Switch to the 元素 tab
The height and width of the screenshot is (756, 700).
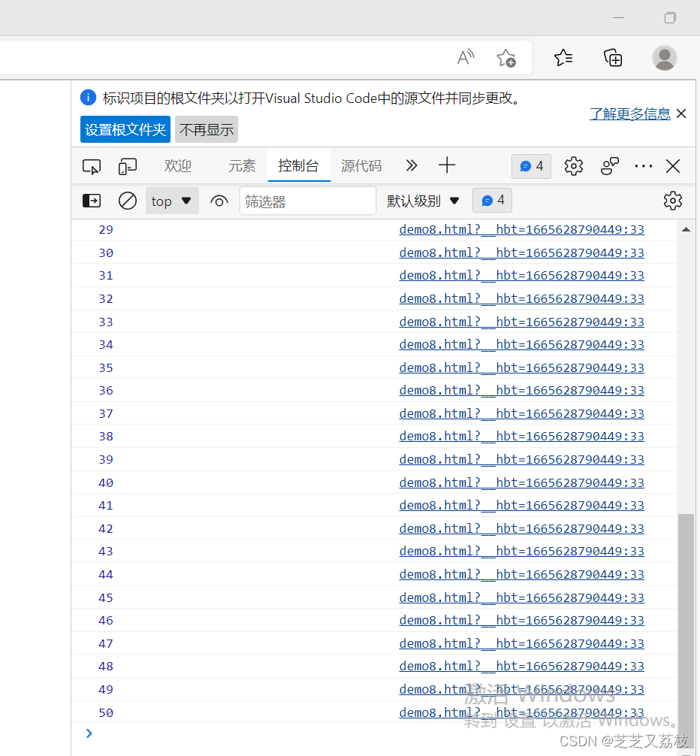point(242,166)
